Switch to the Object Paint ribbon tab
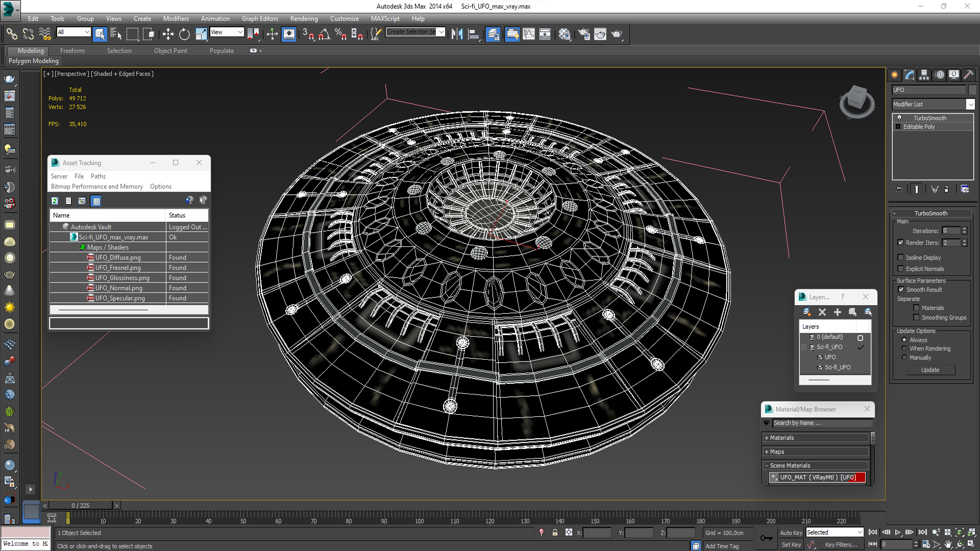Image resolution: width=980 pixels, height=551 pixels. (x=170, y=51)
